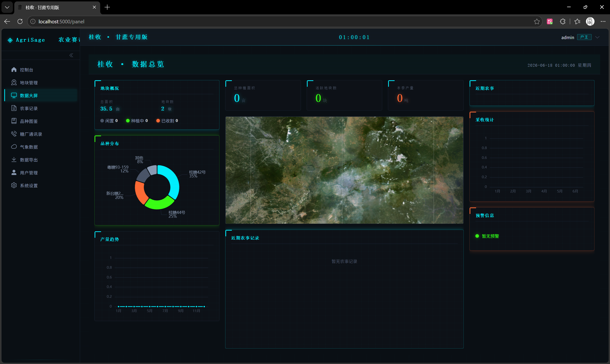Toggle the 闲置 legend dot
This screenshot has height=364, width=610.
click(102, 121)
